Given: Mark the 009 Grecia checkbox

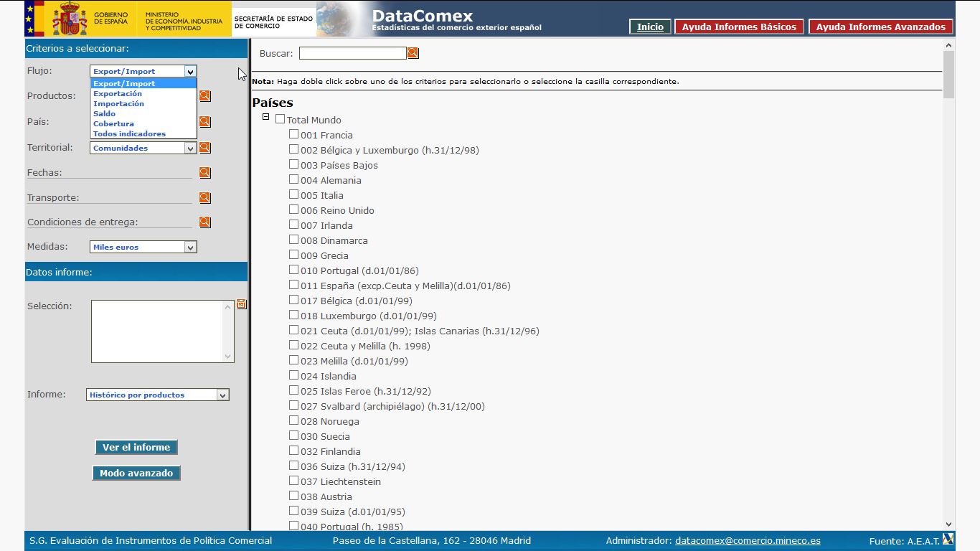Looking at the screenshot, I should pos(293,255).
